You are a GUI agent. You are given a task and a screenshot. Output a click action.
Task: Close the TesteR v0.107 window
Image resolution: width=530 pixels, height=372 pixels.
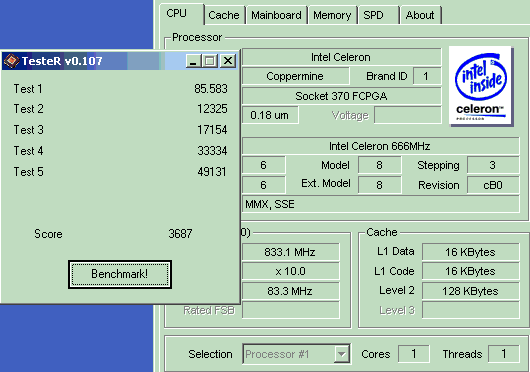coord(228,61)
